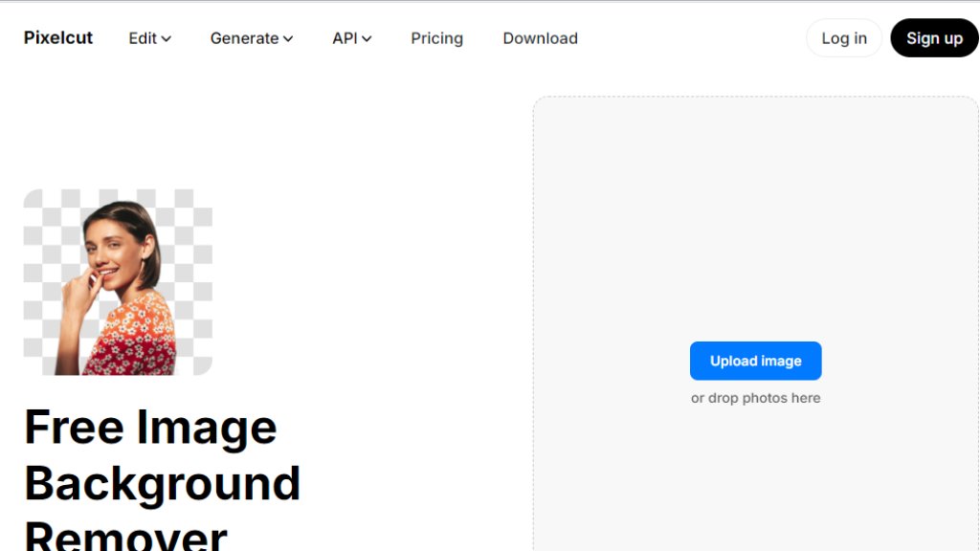Click the chevron next to Edit

point(167,39)
